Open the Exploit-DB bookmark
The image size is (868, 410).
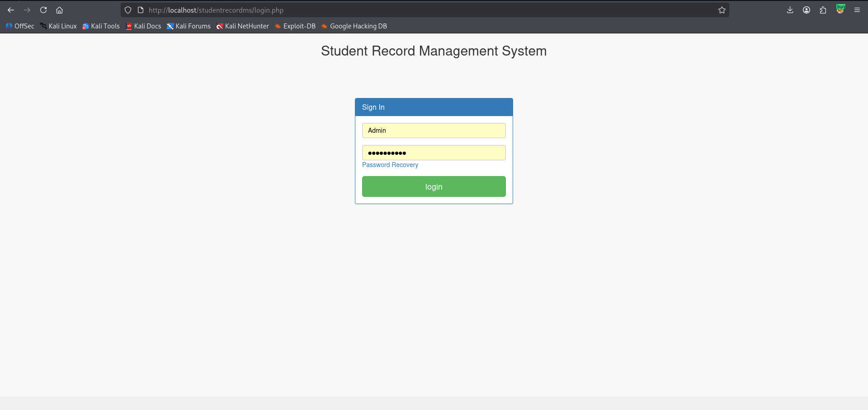click(295, 26)
